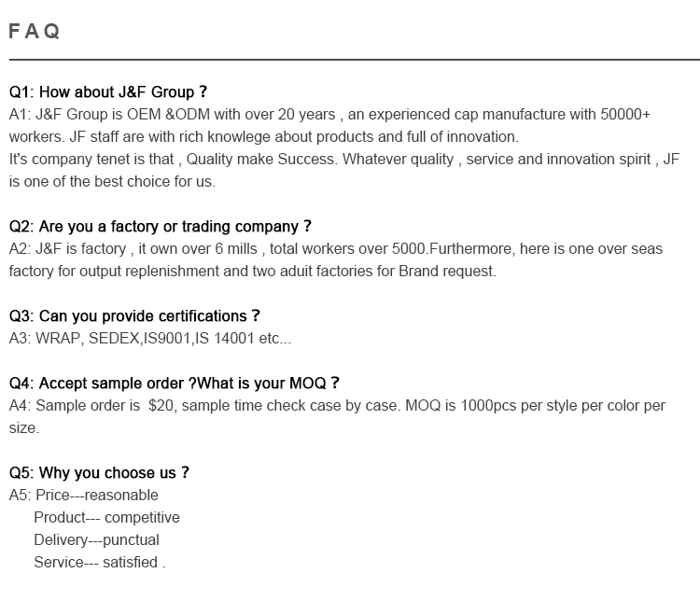Select question Q1 about J&F Group
The width and height of the screenshot is (700, 615).
click(108, 92)
